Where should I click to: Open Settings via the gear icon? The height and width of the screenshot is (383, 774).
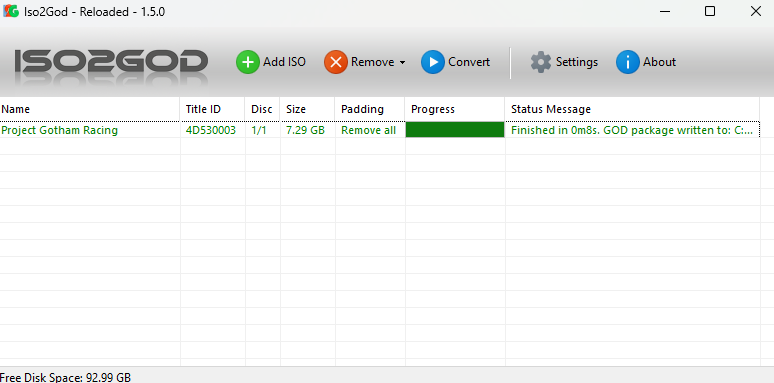pos(541,62)
